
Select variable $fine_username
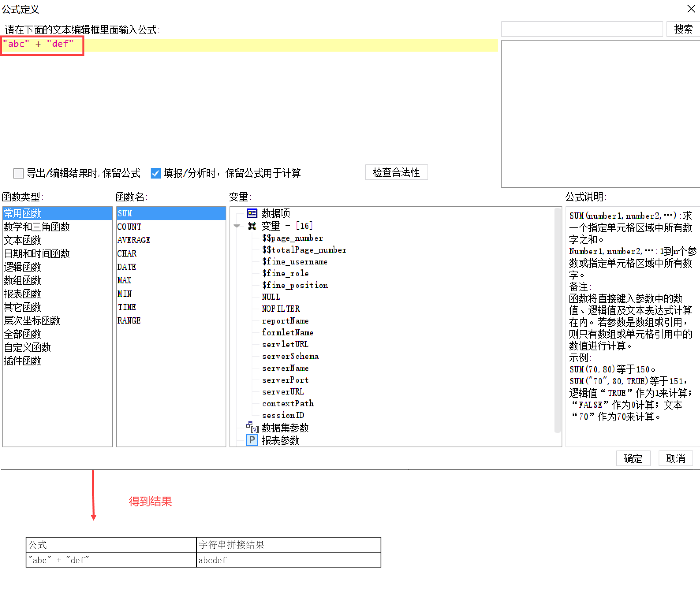[x=295, y=262]
